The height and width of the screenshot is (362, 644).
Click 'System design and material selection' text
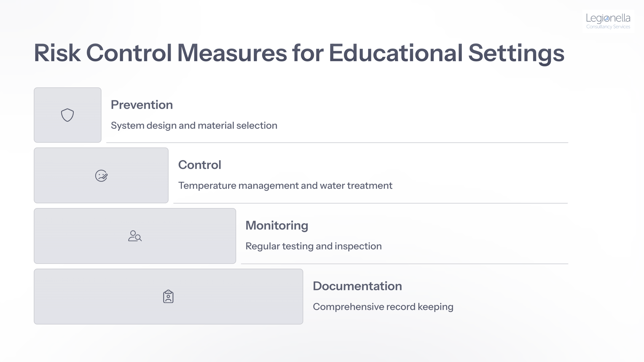(194, 125)
